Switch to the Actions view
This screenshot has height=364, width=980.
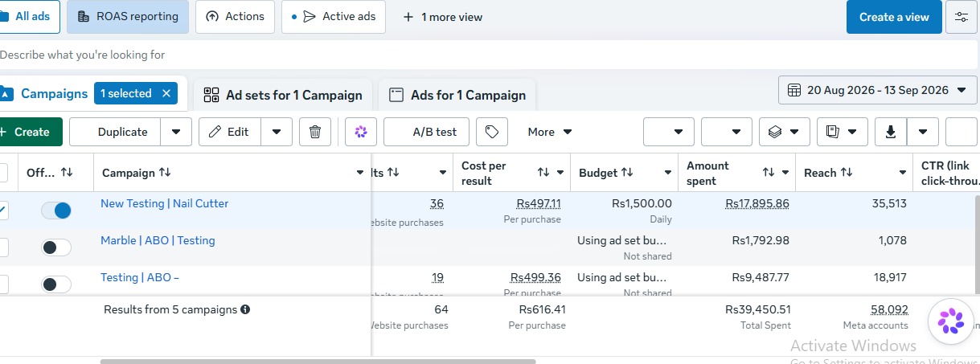(236, 17)
